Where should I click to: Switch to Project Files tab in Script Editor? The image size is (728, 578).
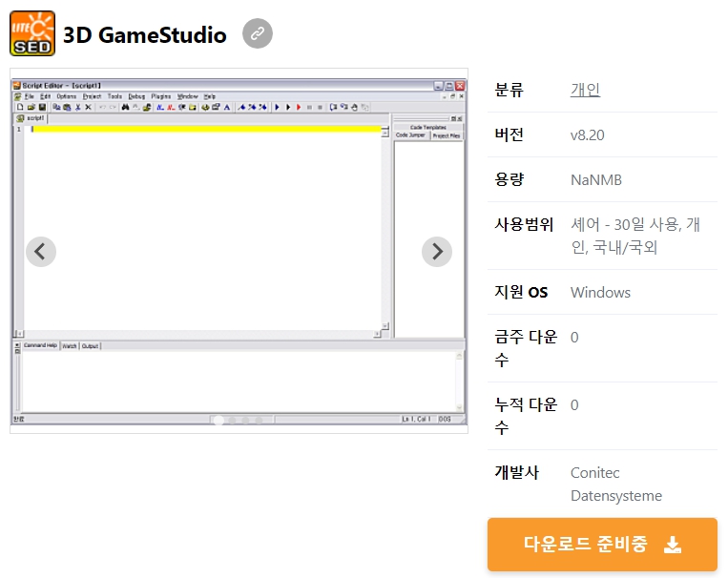point(447,135)
